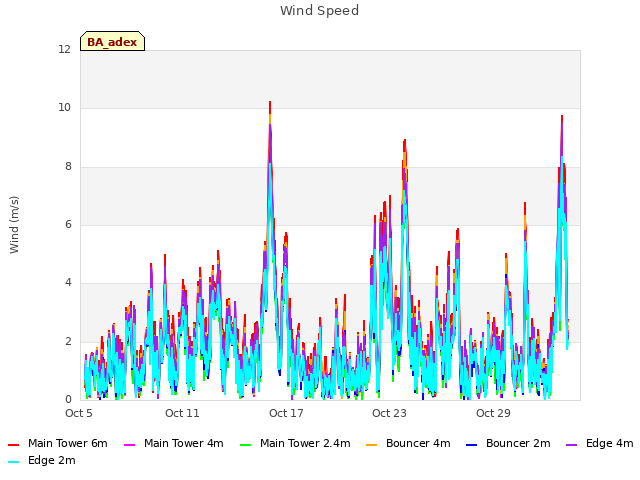Viewport: 640px width, 480px height.
Task: Click the Main Tower 4m legend label
Action: coord(184,443)
